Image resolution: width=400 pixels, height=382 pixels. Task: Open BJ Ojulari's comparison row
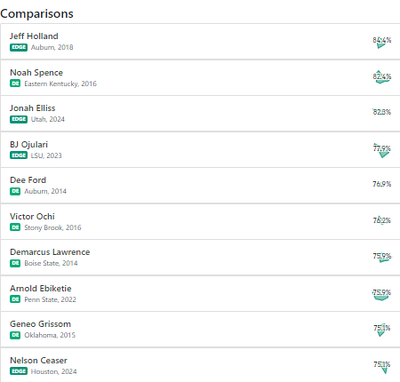click(x=200, y=150)
